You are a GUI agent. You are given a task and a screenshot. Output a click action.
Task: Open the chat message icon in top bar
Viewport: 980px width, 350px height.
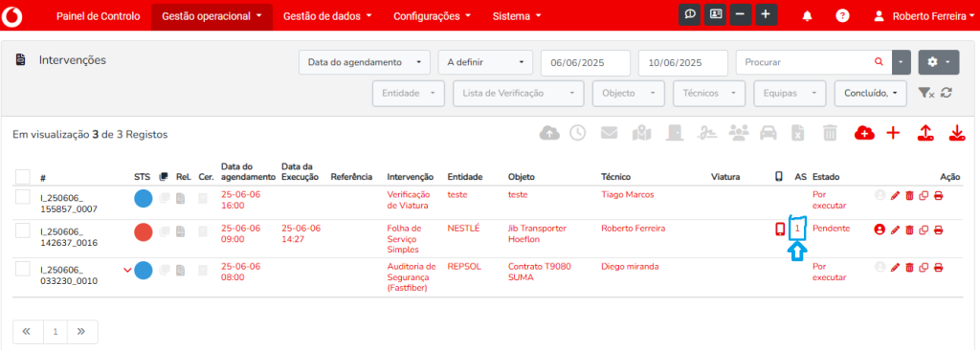click(690, 15)
